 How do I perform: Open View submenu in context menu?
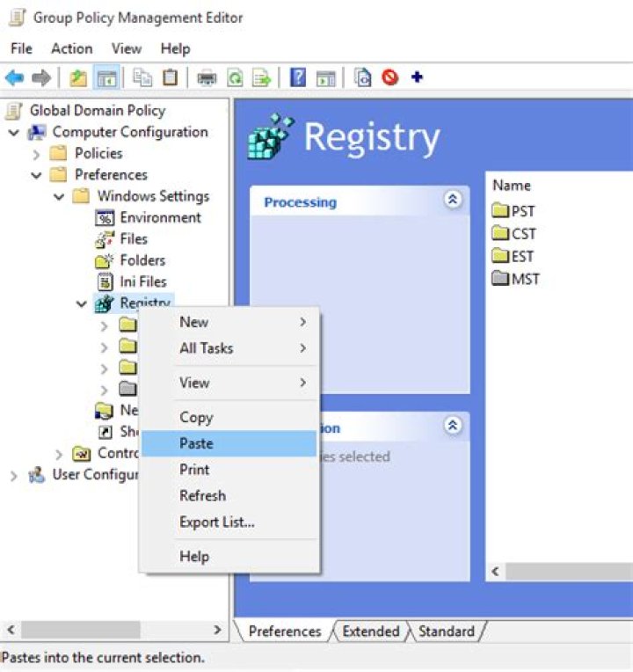click(x=229, y=383)
